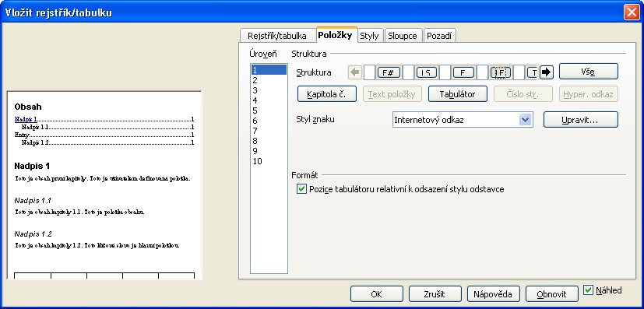This screenshot has width=644, height=309.
Task: Switch to the Rejstřík/tabulka tab
Action: tap(277, 36)
